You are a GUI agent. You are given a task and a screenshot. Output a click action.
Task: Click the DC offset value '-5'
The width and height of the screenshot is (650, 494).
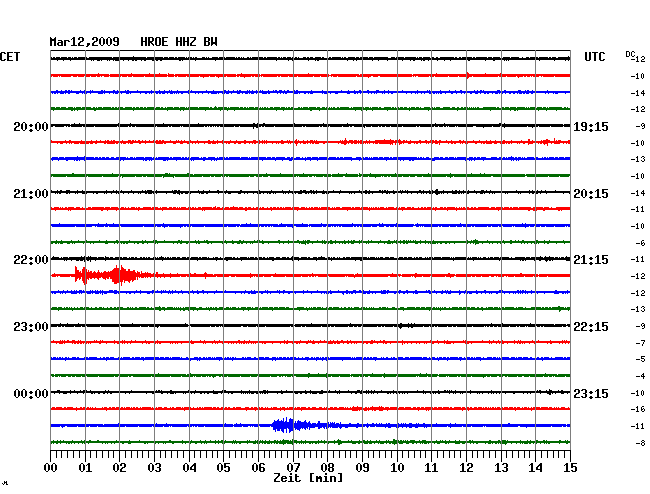640,359
